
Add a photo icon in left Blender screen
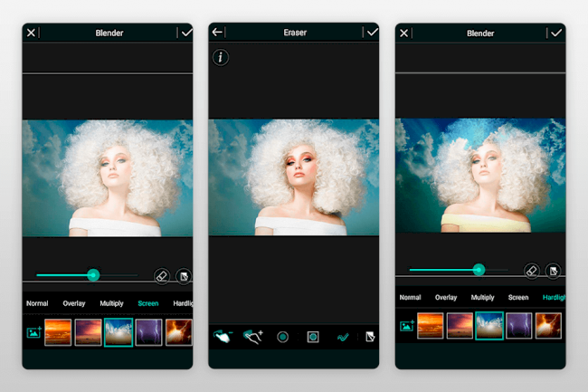point(33,332)
